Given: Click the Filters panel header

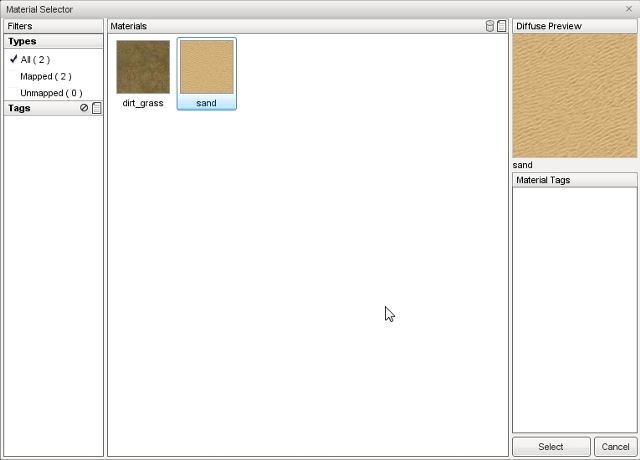Looking at the screenshot, I should click(53, 26).
